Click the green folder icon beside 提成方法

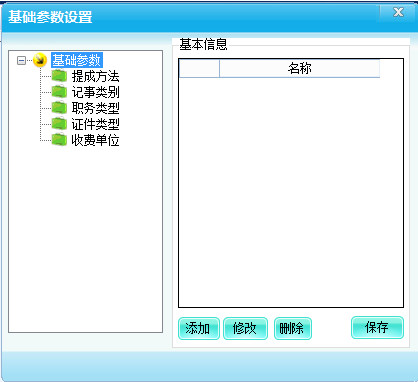(59, 76)
